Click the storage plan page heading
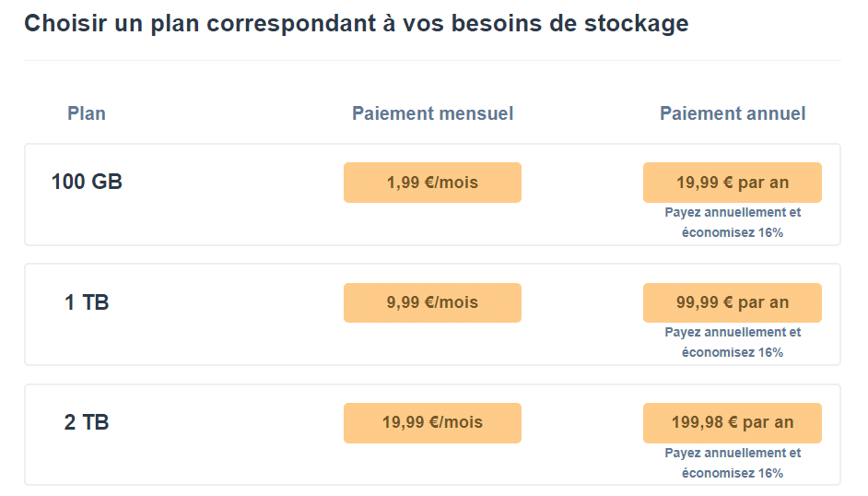Image resolution: width=868 pixels, height=496 pixels. click(x=356, y=24)
